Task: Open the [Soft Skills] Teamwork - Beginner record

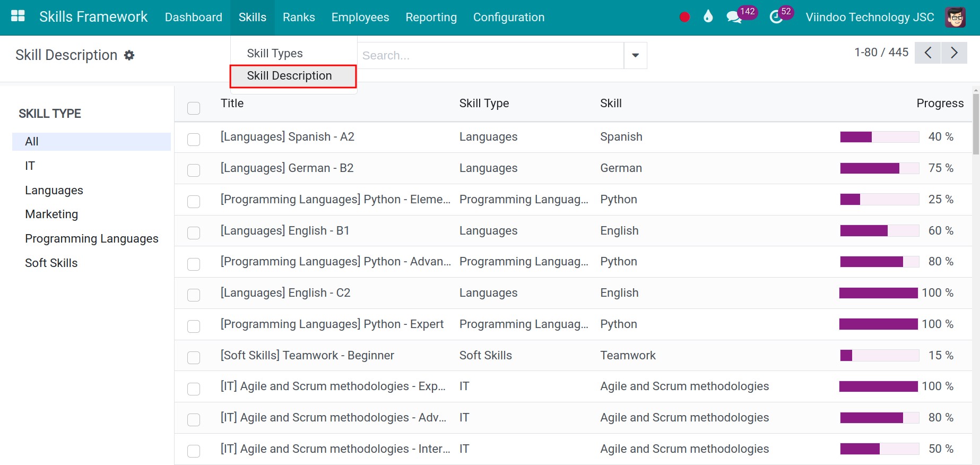Action: tap(307, 356)
